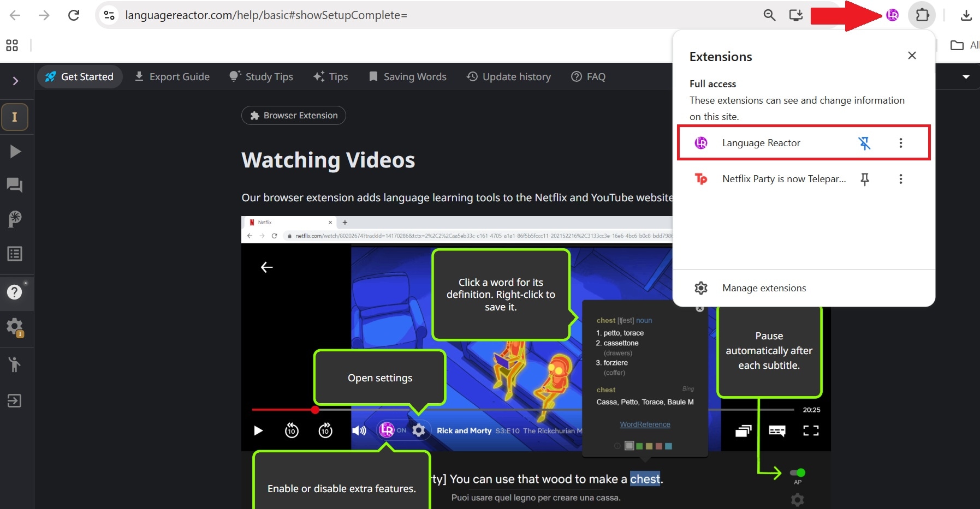The height and width of the screenshot is (509, 980).
Task: Click the Language Reactor toolbar extension icon
Action: click(893, 15)
